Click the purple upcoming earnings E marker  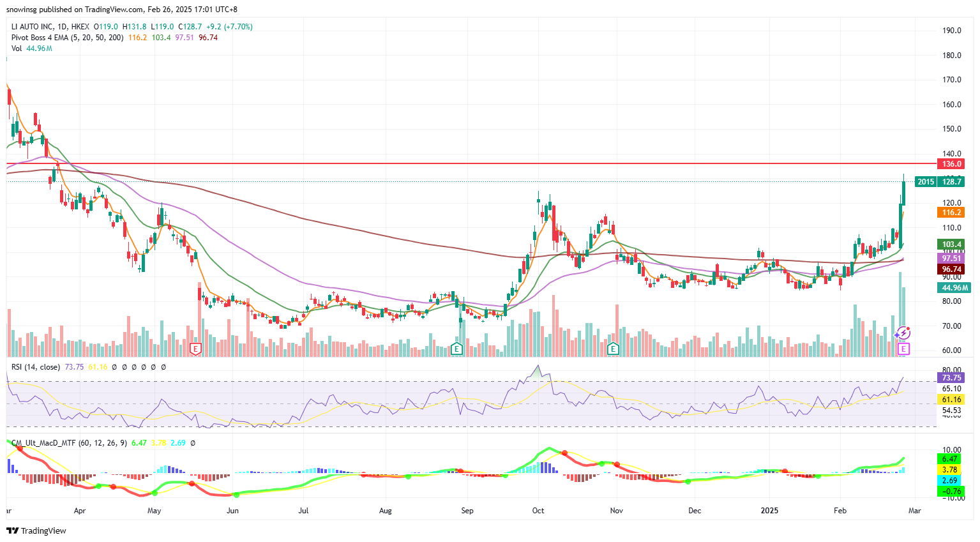coord(903,349)
